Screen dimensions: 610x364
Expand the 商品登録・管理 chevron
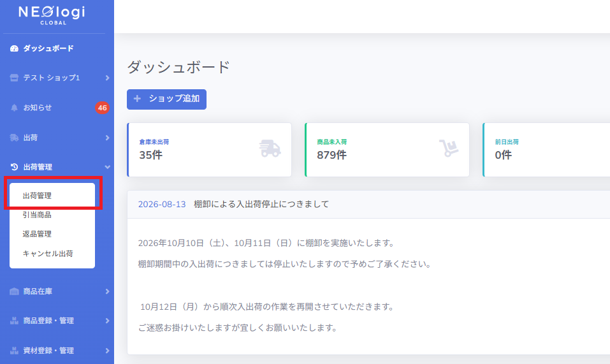click(x=107, y=321)
